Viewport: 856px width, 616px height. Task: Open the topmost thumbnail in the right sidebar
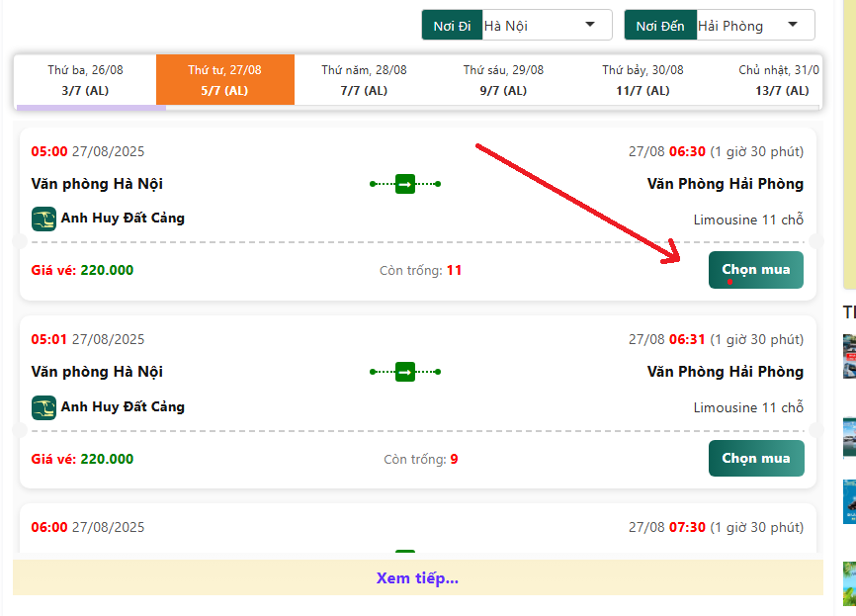tap(849, 356)
